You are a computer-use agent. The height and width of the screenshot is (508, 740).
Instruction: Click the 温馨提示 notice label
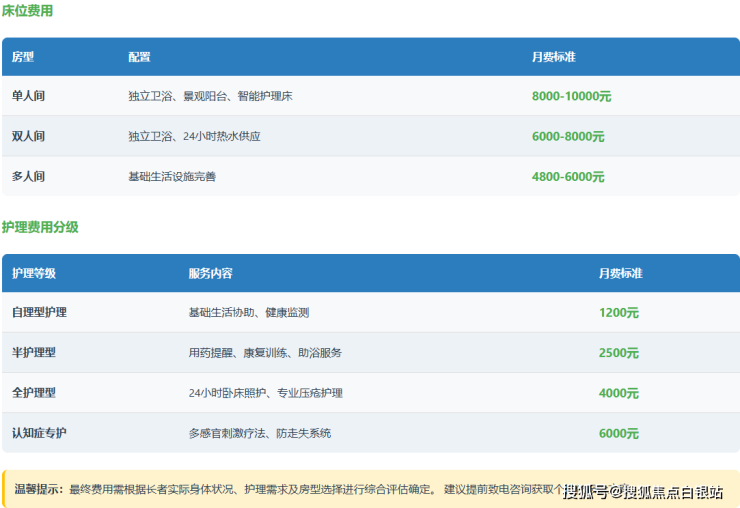click(x=39, y=489)
